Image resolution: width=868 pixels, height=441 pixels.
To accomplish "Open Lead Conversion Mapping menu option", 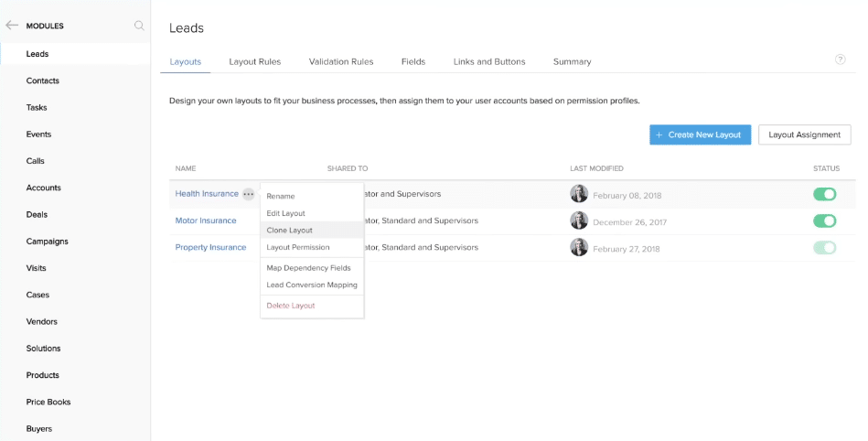I will [311, 285].
